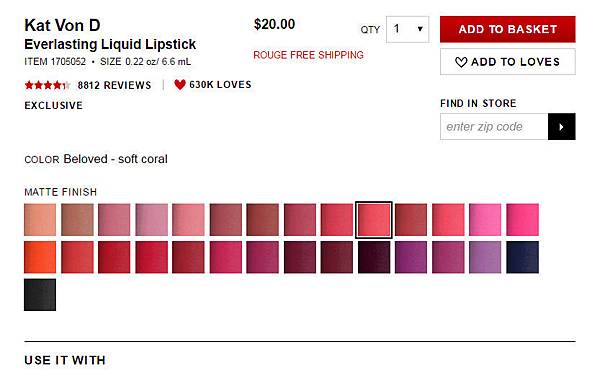The image size is (600, 381).
Task: Open the QTY quantity dropdown
Action: tap(408, 29)
